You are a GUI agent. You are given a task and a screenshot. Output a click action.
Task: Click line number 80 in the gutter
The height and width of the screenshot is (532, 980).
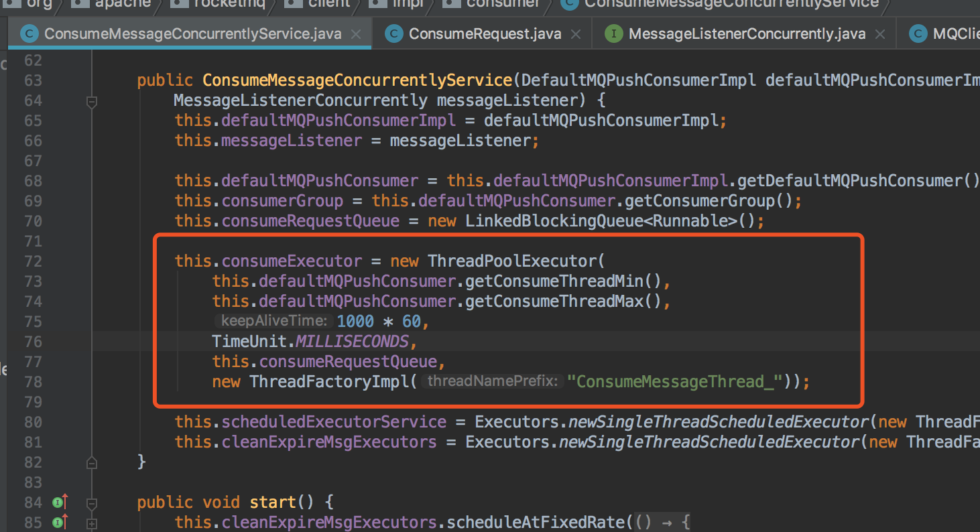33,422
